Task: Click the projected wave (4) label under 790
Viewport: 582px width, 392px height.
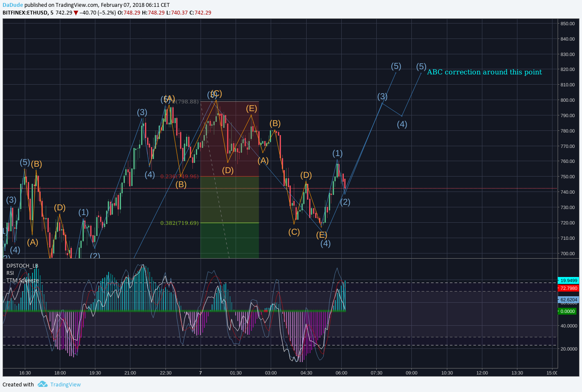Action: coord(402,124)
